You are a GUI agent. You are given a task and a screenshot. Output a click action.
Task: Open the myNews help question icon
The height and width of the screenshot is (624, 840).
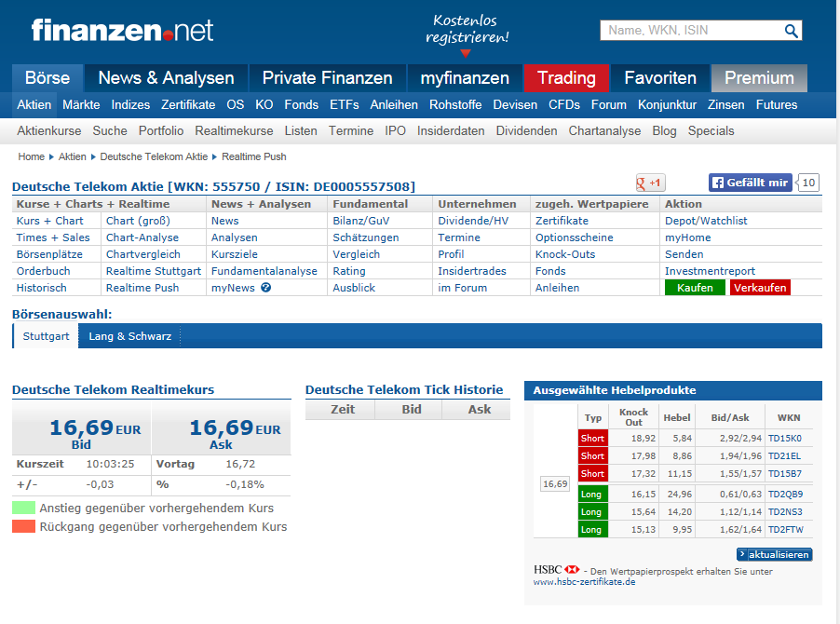click(265, 288)
